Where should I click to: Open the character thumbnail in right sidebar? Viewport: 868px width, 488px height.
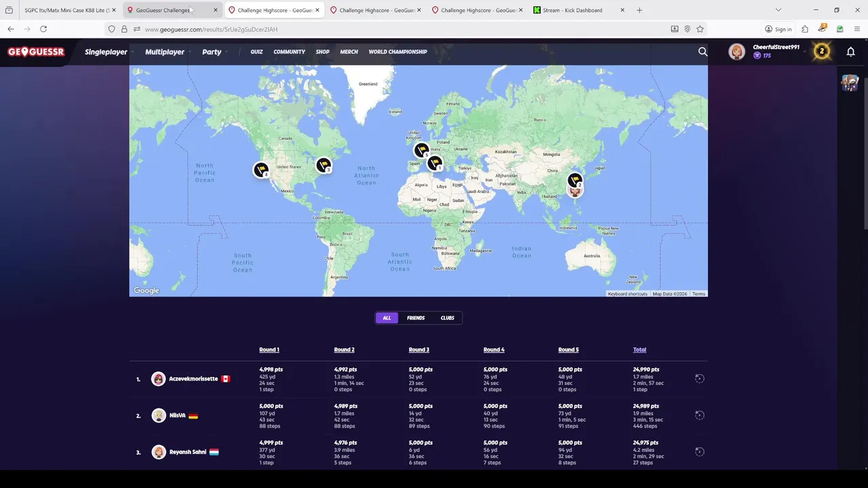tap(850, 82)
